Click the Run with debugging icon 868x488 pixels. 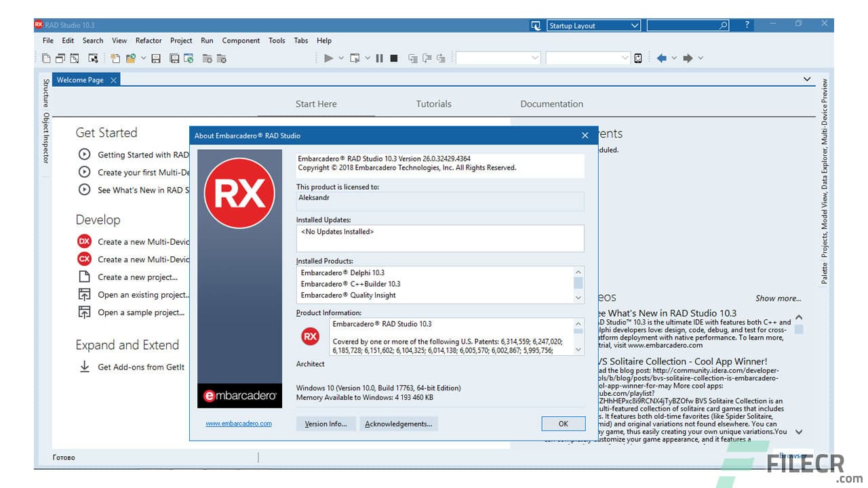pyautogui.click(x=328, y=58)
